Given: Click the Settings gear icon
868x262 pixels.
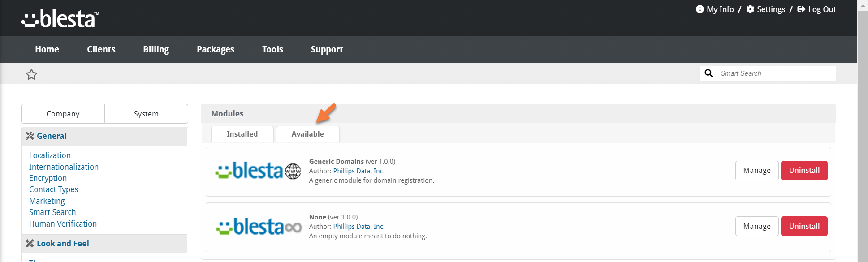Looking at the screenshot, I should (x=750, y=9).
